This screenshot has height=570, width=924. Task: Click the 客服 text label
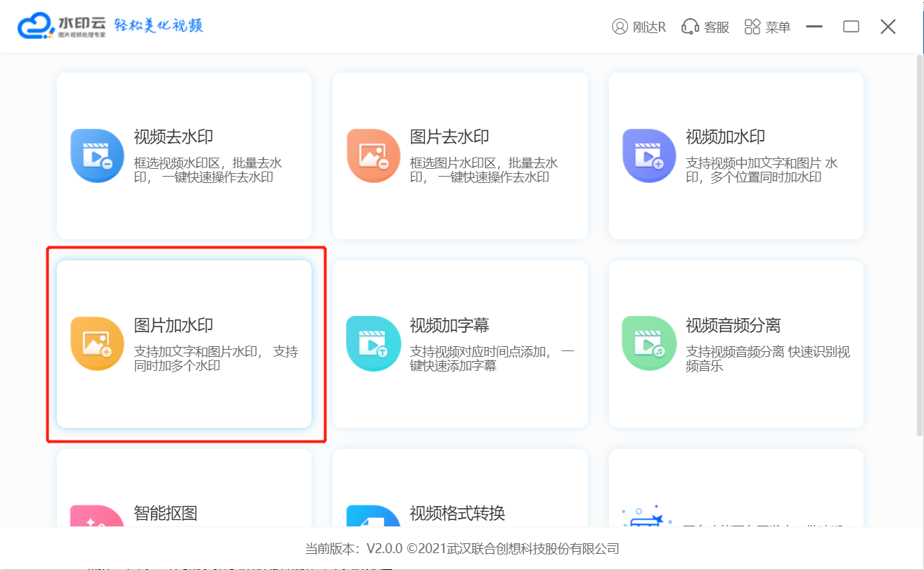(717, 27)
